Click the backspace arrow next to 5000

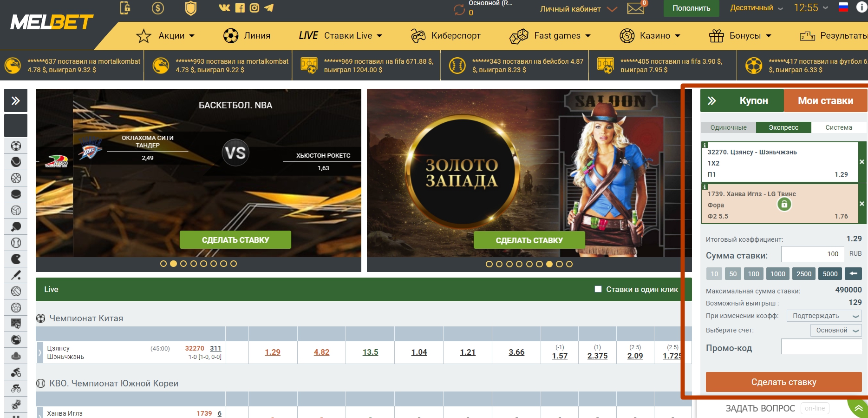(853, 273)
